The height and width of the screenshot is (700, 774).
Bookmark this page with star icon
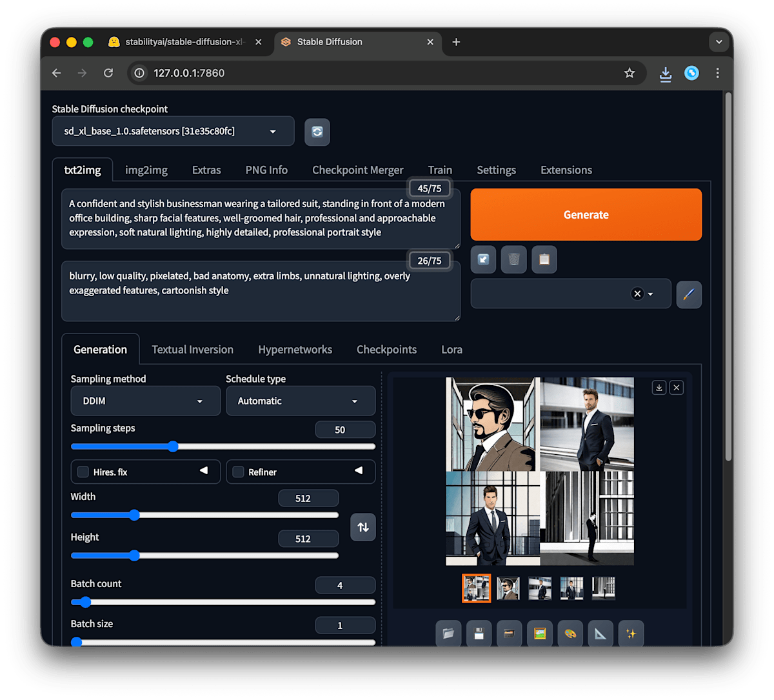pyautogui.click(x=630, y=73)
